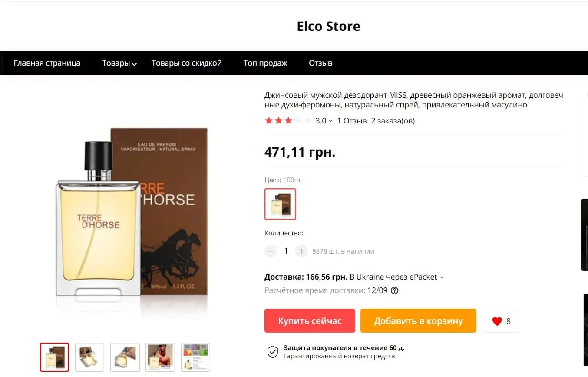Click the delivery time help question icon

coord(394,290)
